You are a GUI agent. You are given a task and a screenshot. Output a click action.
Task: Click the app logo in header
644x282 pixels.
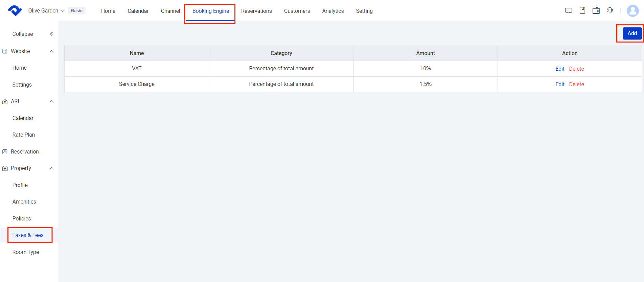(x=15, y=11)
